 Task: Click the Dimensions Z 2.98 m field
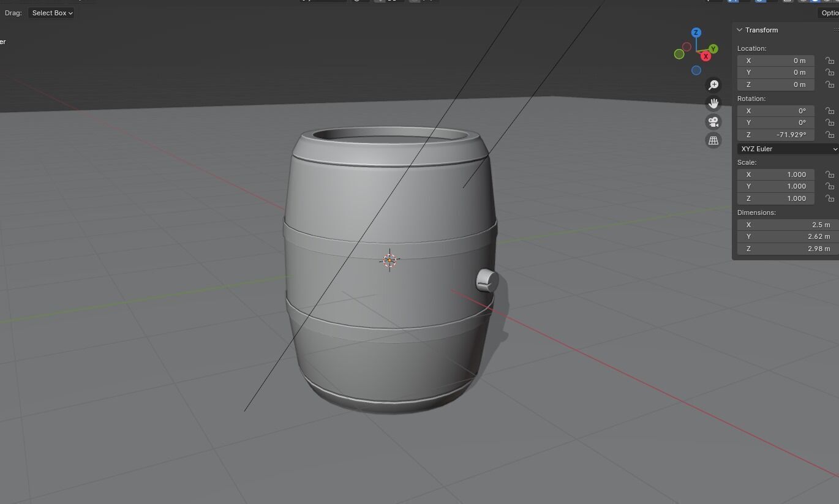tap(788, 249)
